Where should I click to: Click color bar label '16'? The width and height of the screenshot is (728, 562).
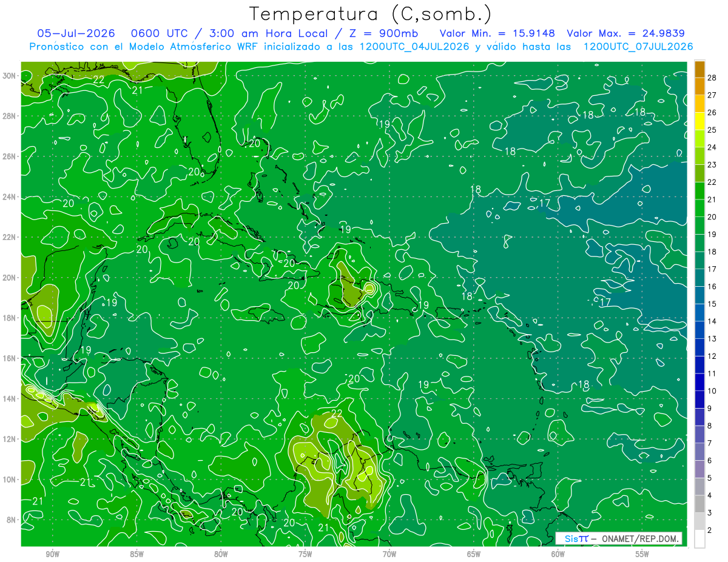(712, 287)
